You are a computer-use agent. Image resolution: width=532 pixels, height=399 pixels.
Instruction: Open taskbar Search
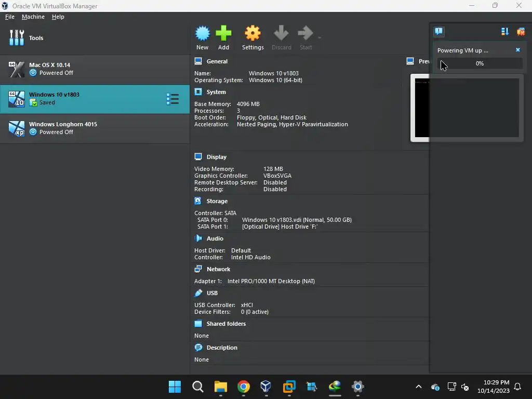198,387
